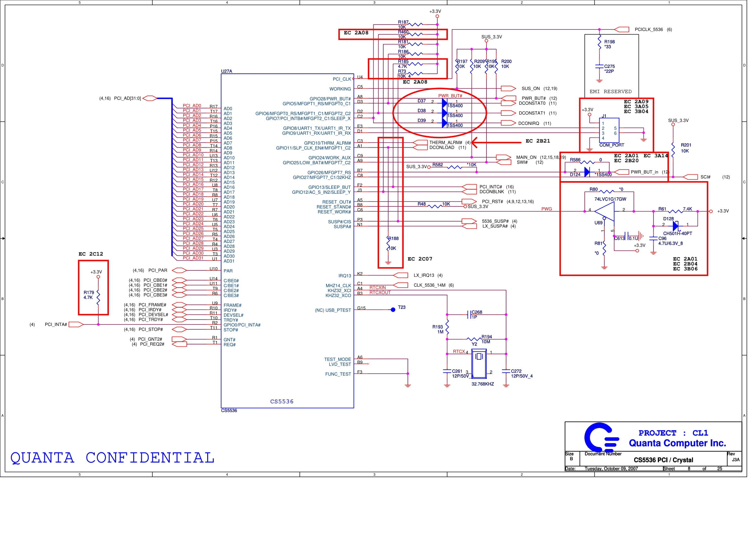756x535 pixels.
Task: Click the D37 diode symbol
Action: [x=444, y=103]
